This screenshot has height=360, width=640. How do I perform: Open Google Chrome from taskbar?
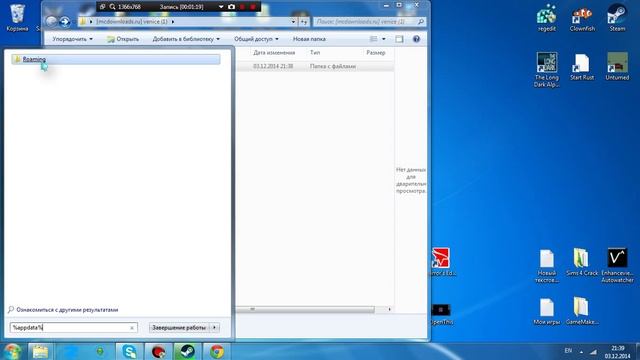point(217,351)
